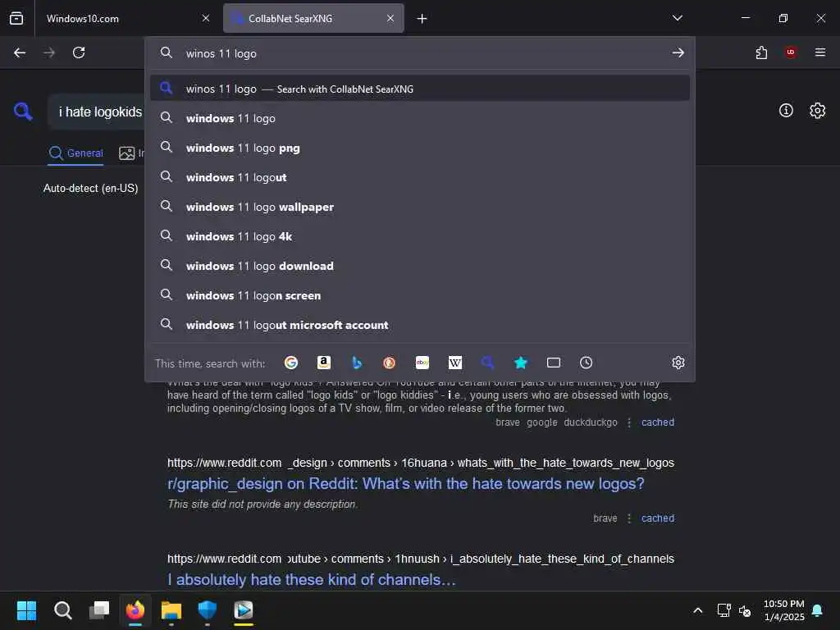Click the address bar text 'winos 11 logo'
Image resolution: width=840 pixels, height=630 pixels.
click(x=221, y=53)
